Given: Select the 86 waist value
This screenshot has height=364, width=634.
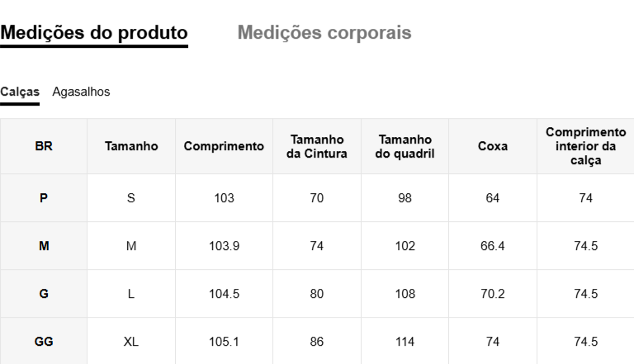Looking at the screenshot, I should point(317,342).
